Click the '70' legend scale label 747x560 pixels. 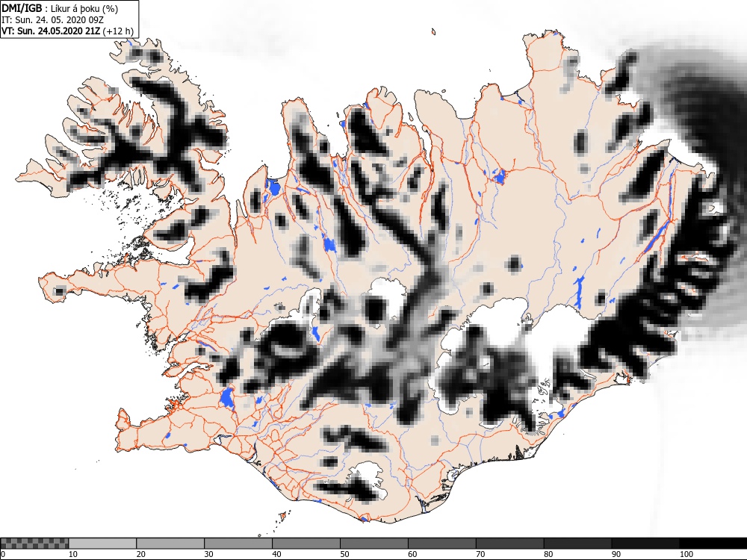pos(480,554)
